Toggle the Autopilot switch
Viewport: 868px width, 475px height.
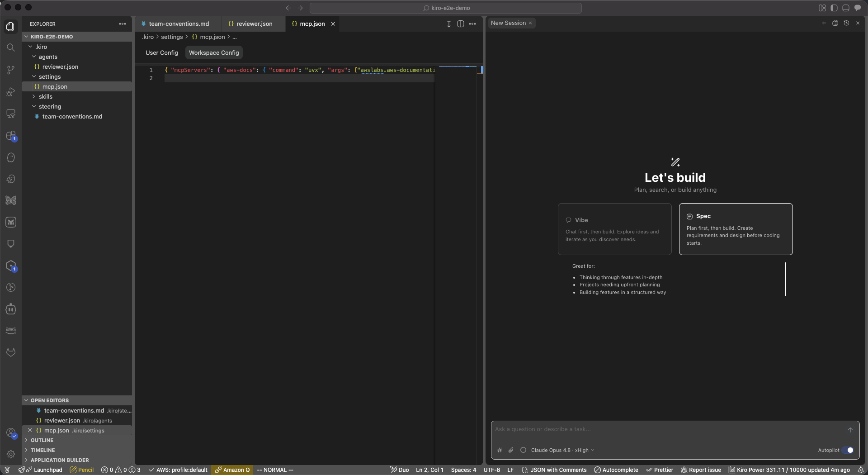(x=848, y=450)
